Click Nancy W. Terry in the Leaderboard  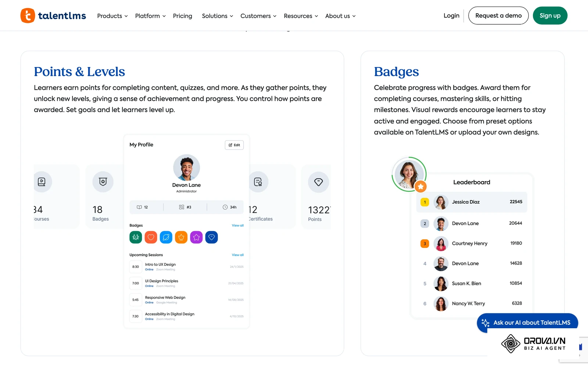pyautogui.click(x=472, y=304)
